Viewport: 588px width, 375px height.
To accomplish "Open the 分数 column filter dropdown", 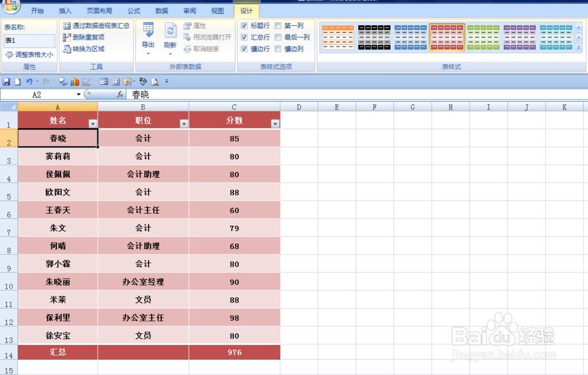I will (275, 123).
